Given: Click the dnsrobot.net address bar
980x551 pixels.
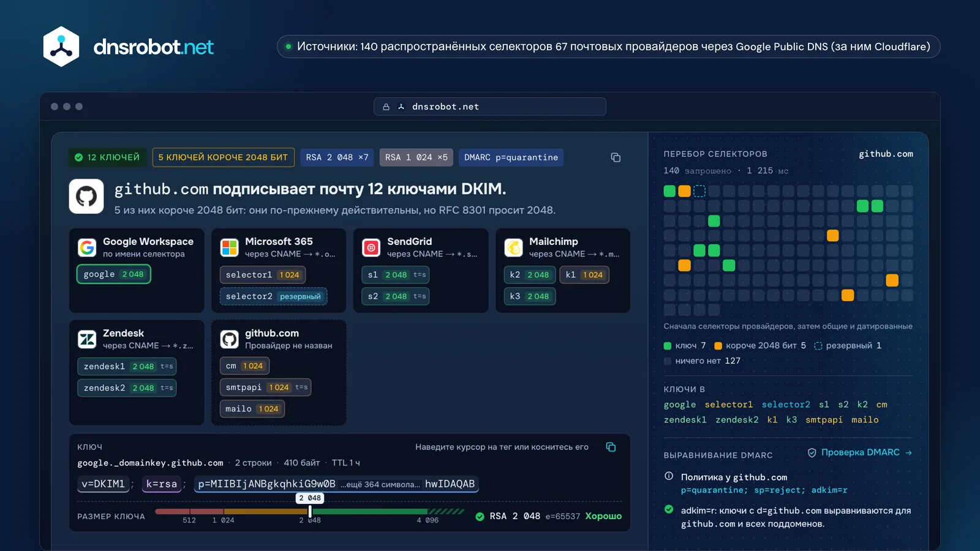Looking at the screenshot, I should (490, 107).
